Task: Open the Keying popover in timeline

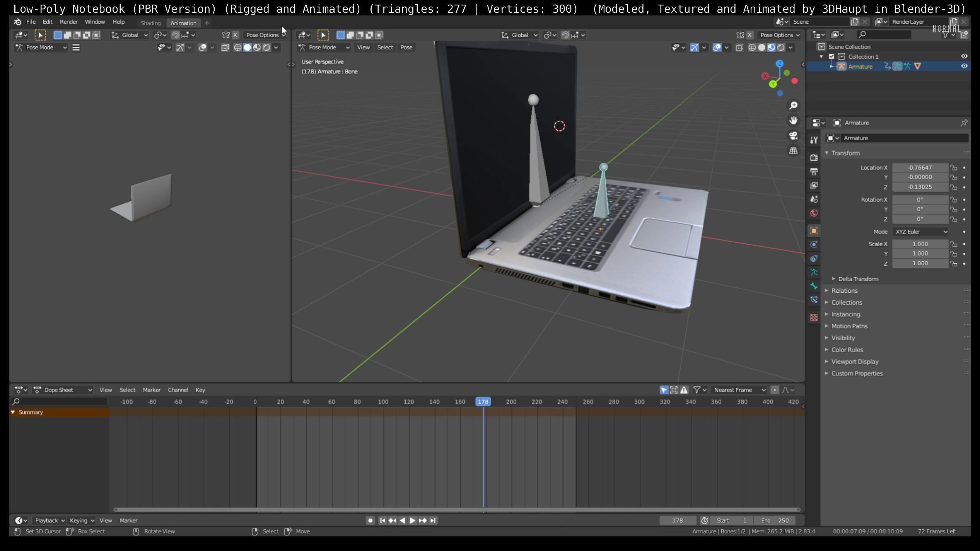Action: [82, 520]
